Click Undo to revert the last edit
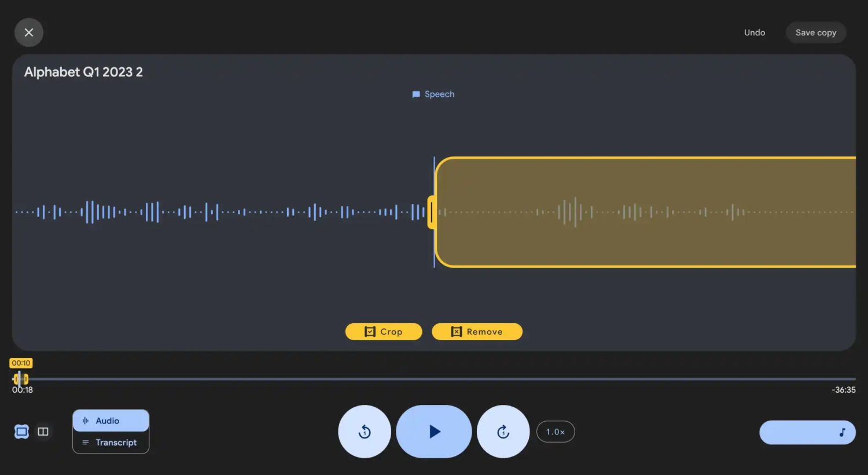The width and height of the screenshot is (868, 475). tap(754, 32)
